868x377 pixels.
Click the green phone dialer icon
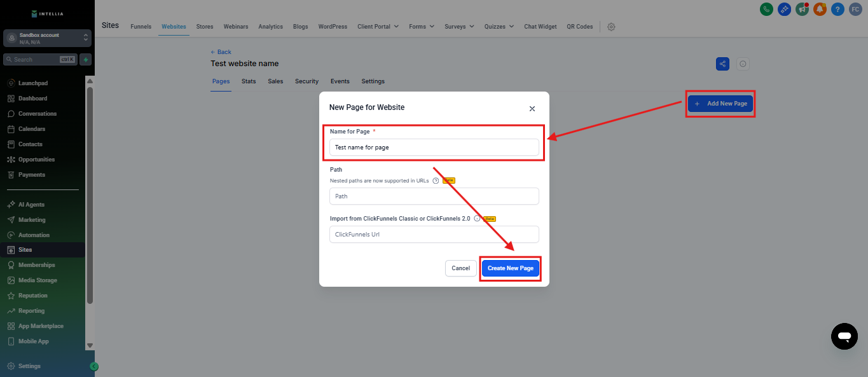point(766,9)
